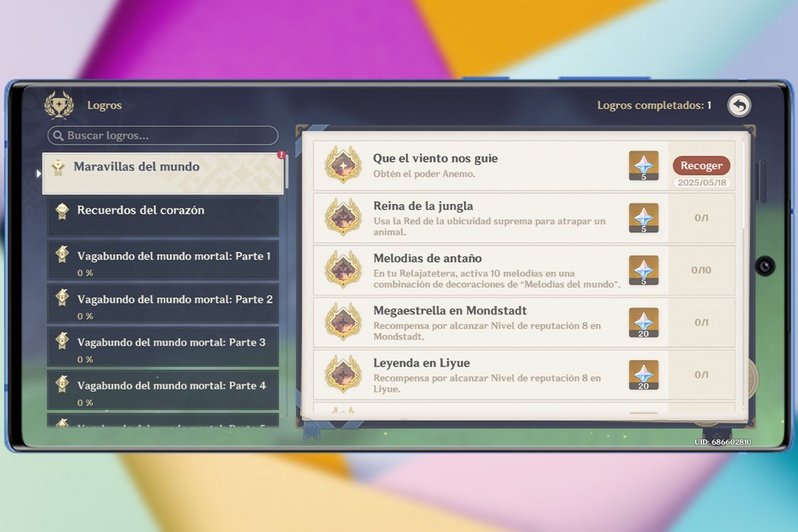Click trophy icon beside Recuerdos del corazón
Viewport: 798px width, 532px height.
click(62, 211)
